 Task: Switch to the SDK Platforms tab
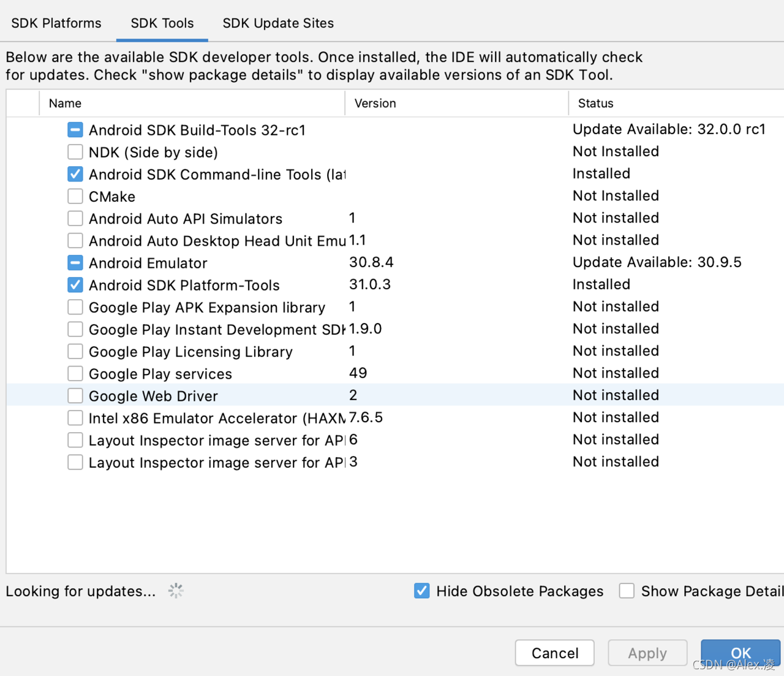(x=56, y=23)
